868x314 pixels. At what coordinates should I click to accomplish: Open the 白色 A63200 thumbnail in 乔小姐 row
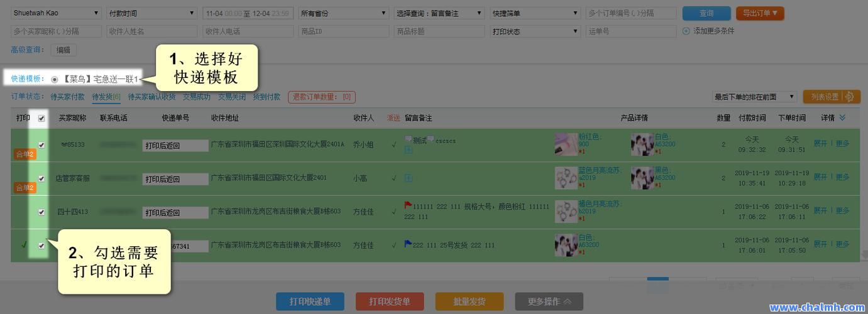pos(642,144)
